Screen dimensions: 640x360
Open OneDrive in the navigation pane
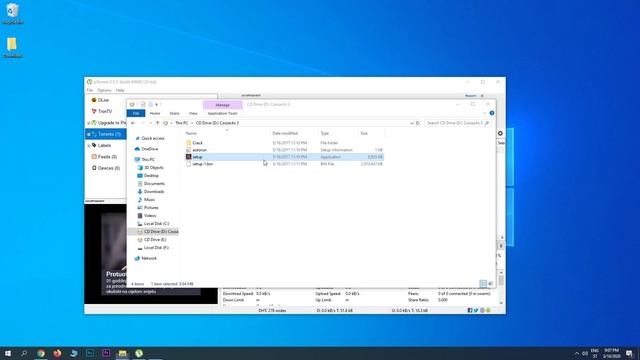[x=149, y=149]
